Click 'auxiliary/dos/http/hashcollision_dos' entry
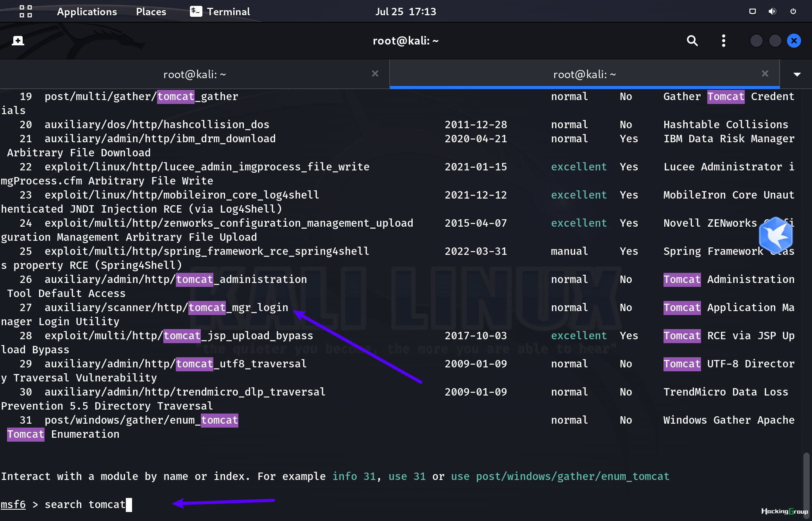 point(157,125)
